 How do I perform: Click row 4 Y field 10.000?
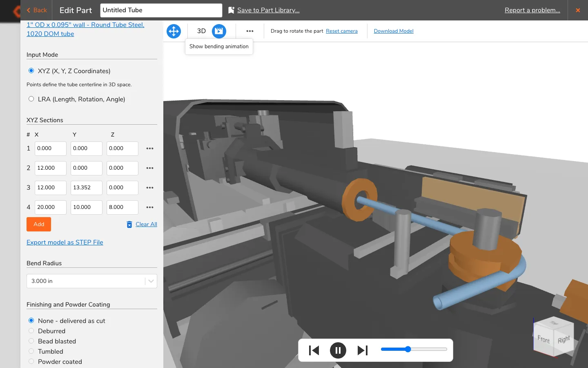coord(87,207)
